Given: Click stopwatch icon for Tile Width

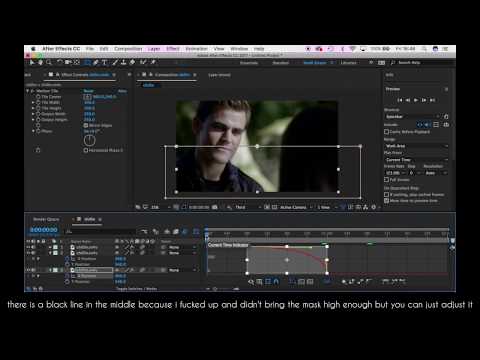Looking at the screenshot, I should pos(38,103).
